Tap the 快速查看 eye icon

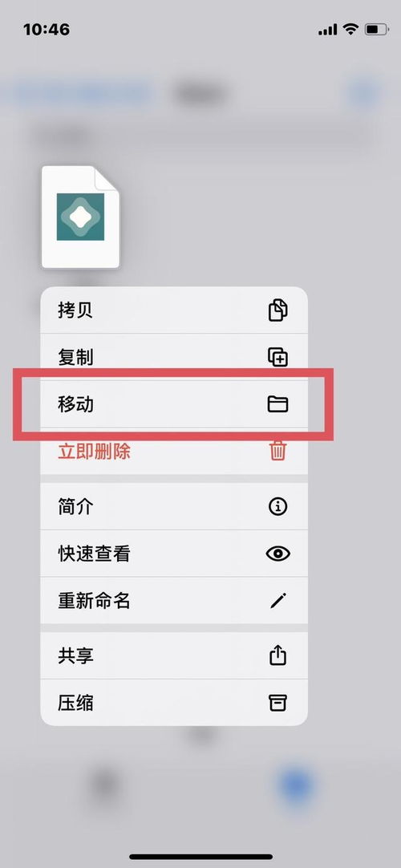coord(277,554)
